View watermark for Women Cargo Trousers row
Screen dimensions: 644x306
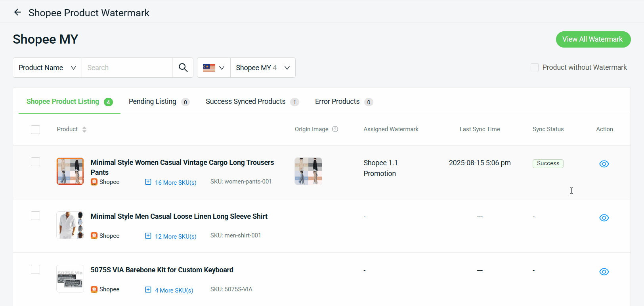click(604, 164)
